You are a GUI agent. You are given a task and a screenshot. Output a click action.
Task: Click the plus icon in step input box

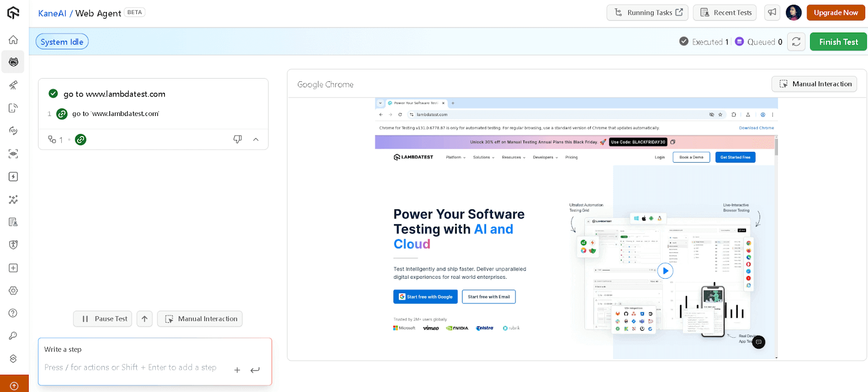[x=237, y=370]
